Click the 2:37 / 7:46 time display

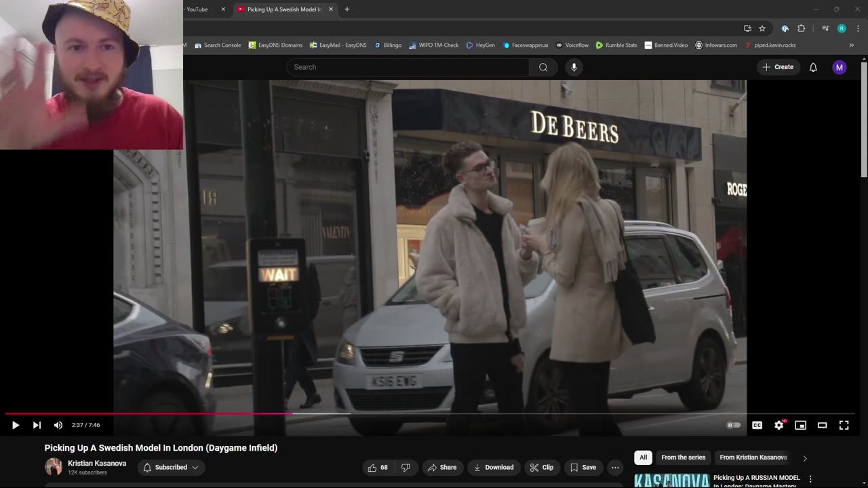click(x=85, y=425)
